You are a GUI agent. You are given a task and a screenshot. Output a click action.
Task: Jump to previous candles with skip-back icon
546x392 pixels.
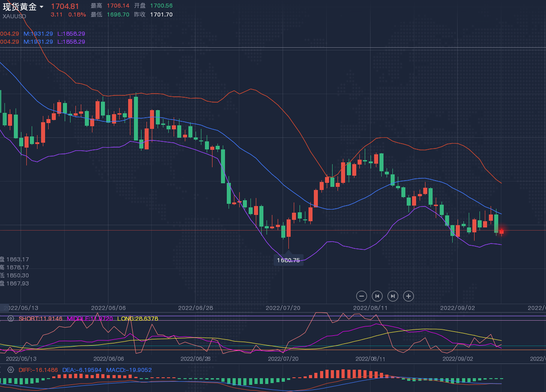coord(377,296)
